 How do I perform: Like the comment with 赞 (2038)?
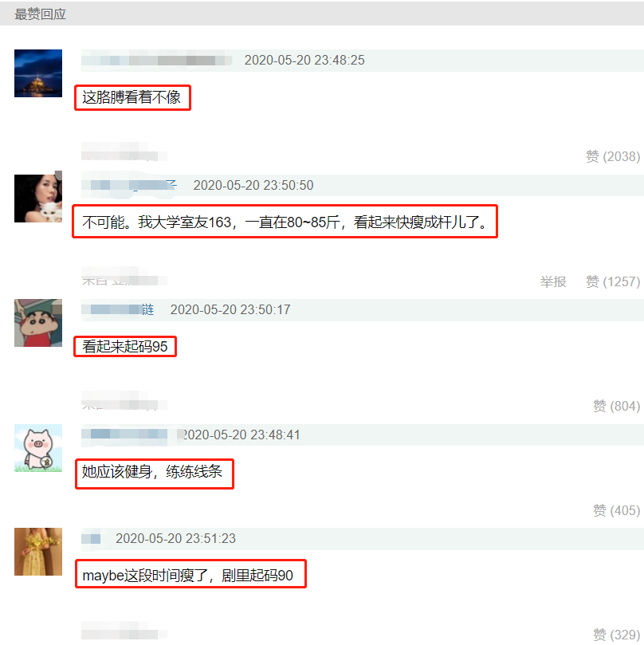[613, 157]
